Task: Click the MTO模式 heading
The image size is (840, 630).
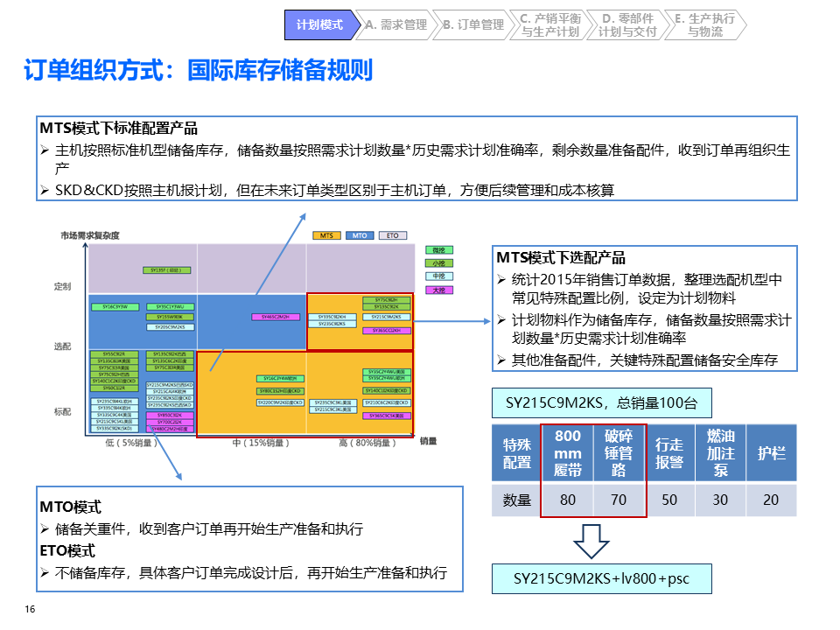Action: click(x=71, y=507)
